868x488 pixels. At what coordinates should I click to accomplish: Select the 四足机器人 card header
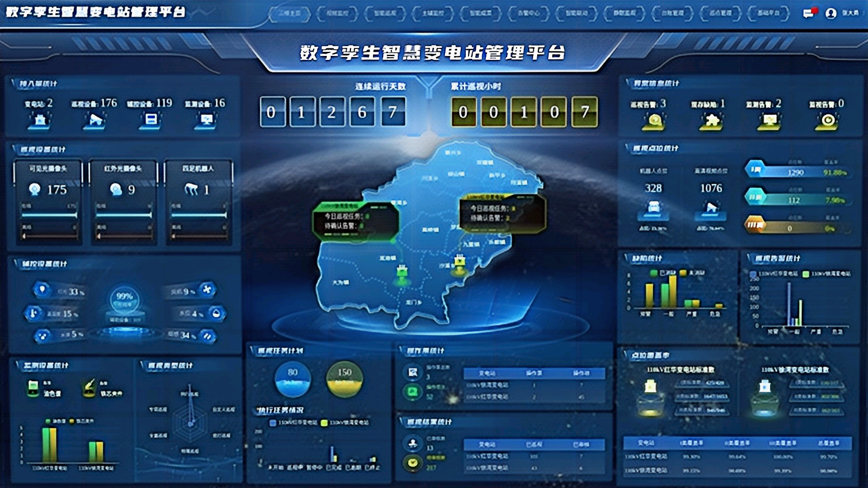pos(198,168)
